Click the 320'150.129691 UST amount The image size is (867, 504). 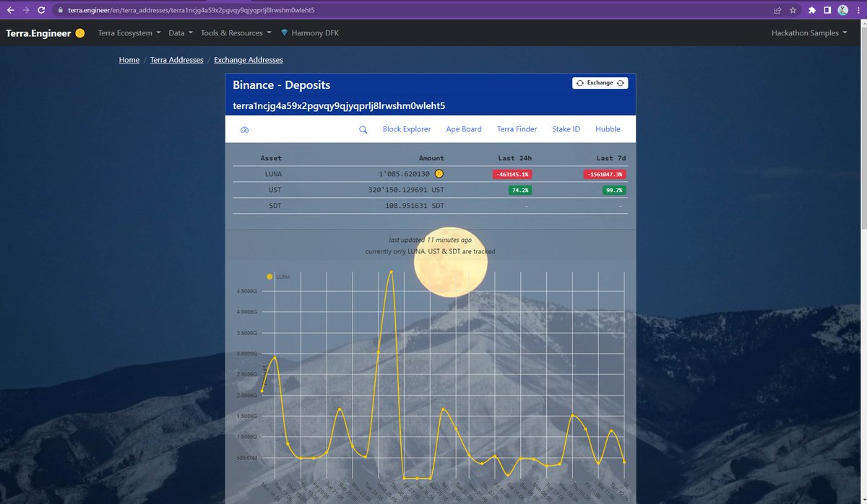point(407,190)
